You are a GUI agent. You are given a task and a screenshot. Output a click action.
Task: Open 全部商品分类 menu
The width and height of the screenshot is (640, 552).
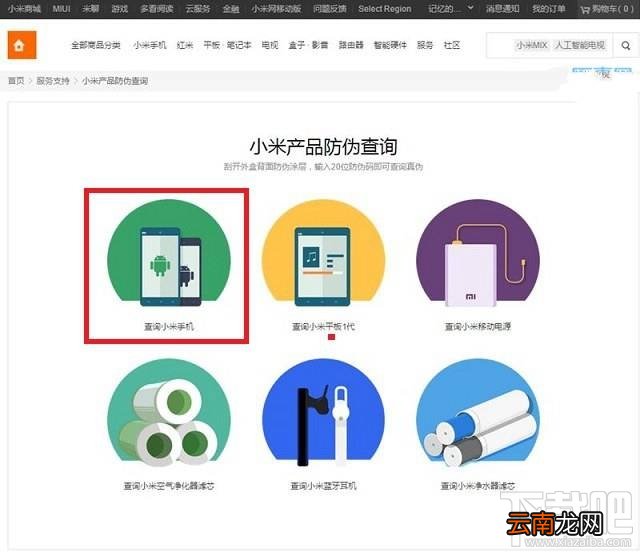click(96, 45)
